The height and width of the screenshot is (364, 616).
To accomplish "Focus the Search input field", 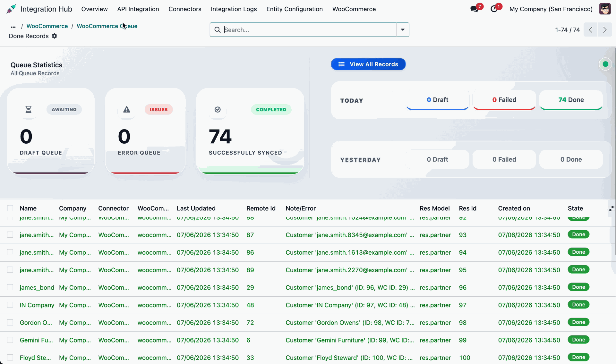I will click(x=309, y=30).
